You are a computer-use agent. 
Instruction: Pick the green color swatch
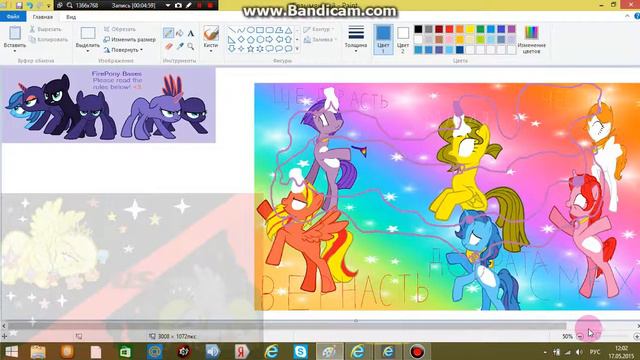(480, 29)
